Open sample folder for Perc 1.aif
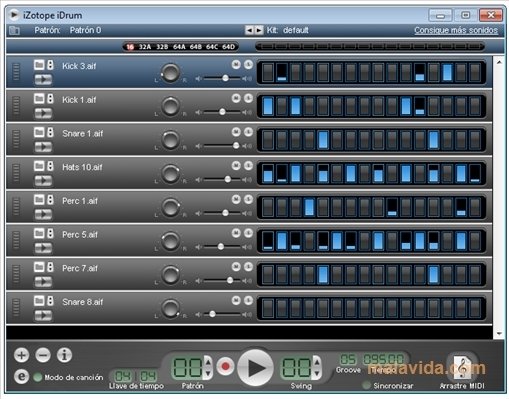This screenshot has width=509, height=399. (x=39, y=199)
